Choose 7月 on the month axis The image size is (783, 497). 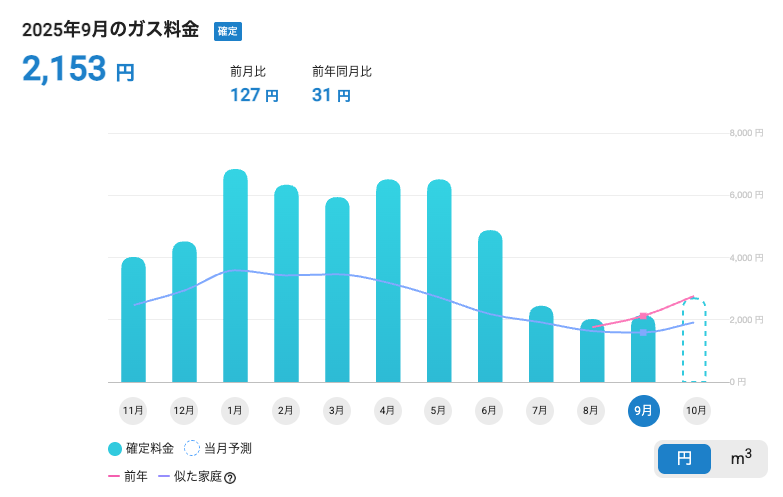pyautogui.click(x=541, y=410)
